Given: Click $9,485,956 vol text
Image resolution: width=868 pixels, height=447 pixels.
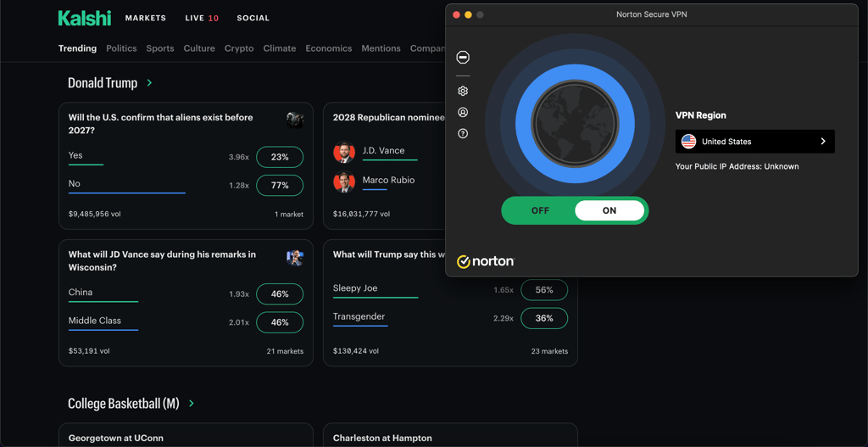Looking at the screenshot, I should 95,214.
